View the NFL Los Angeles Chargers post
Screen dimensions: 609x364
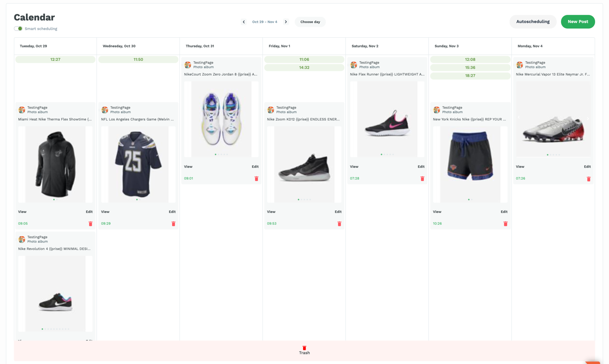pos(105,212)
